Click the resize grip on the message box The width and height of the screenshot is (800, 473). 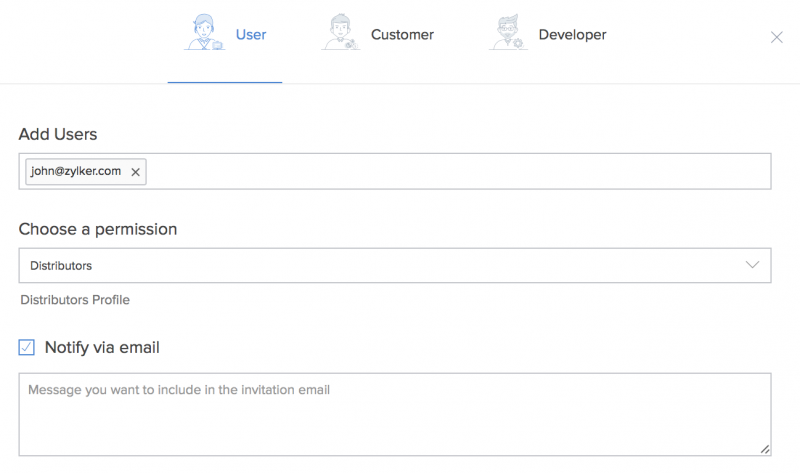pos(765,450)
